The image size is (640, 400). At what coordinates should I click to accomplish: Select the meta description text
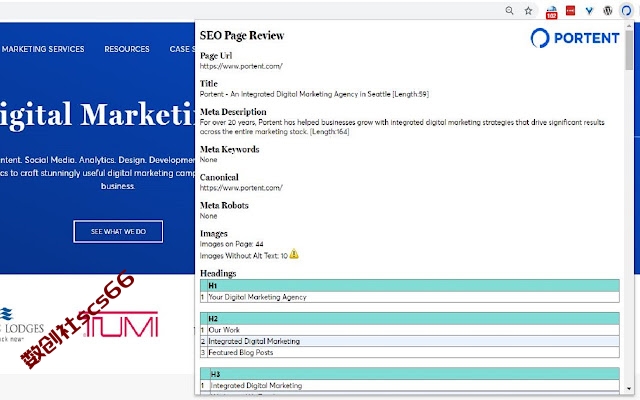click(x=402, y=127)
